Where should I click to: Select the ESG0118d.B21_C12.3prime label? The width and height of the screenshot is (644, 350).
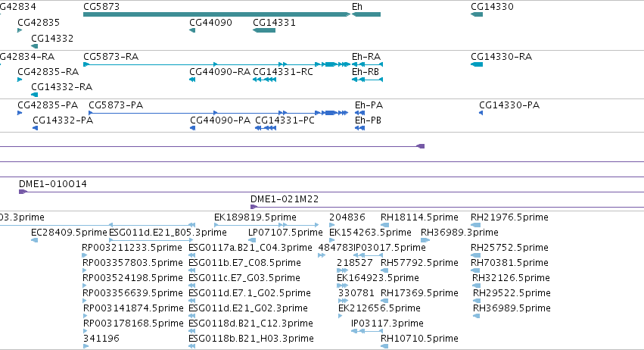[x=250, y=324]
